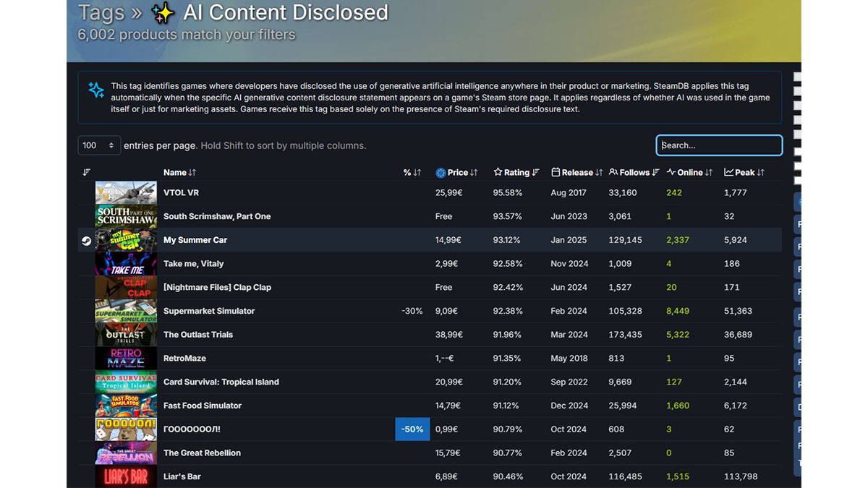Click the -50% discount badge on ГОООООООЛ!
This screenshot has height=488, width=868.
(412, 429)
